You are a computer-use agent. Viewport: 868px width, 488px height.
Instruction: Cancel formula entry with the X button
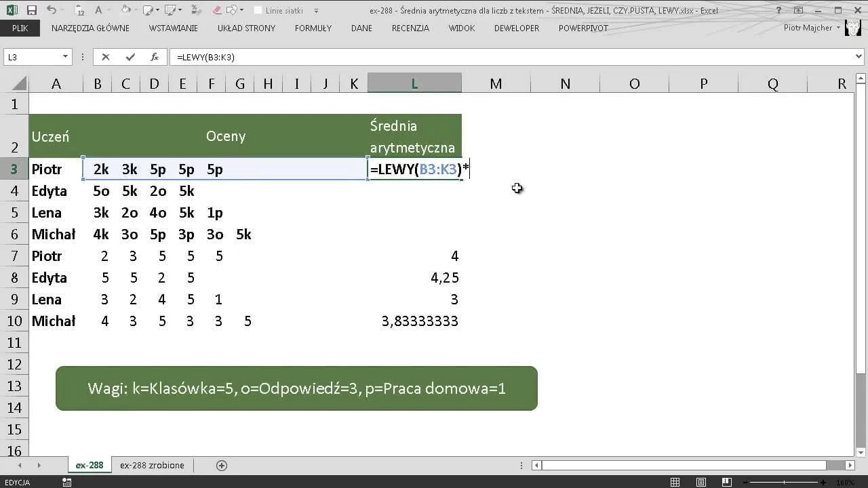coord(106,58)
